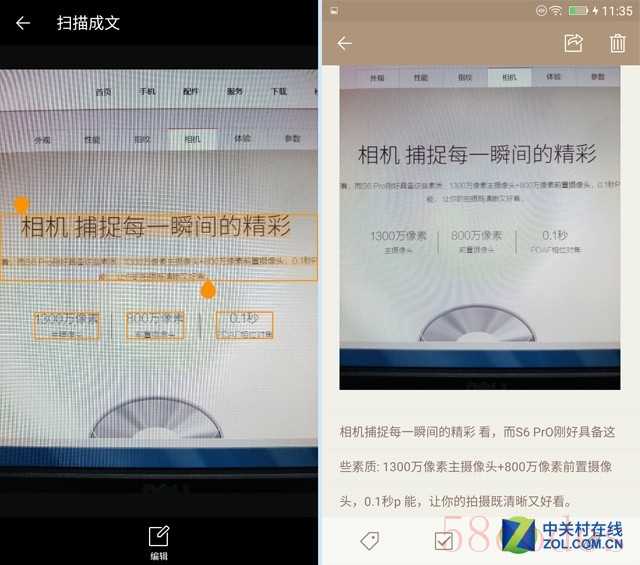The height and width of the screenshot is (565, 640).
Task: Tap the 扫描成文 title text
Action: tap(88, 23)
